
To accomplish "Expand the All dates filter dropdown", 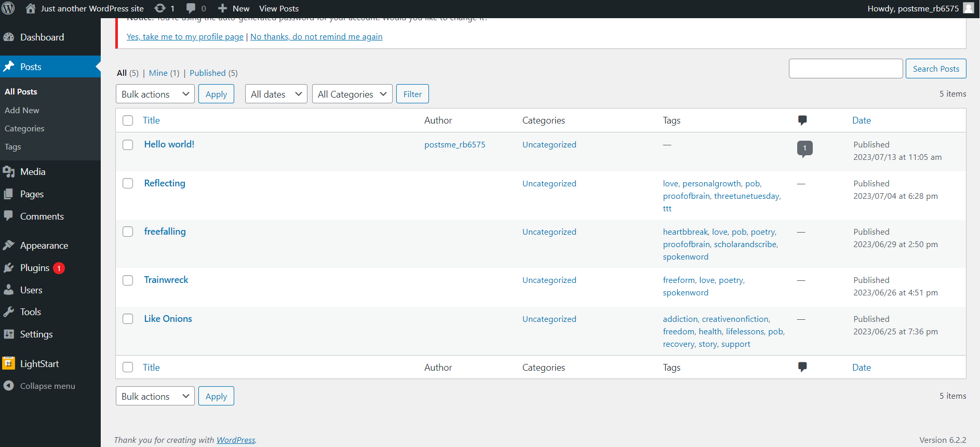I will [276, 94].
